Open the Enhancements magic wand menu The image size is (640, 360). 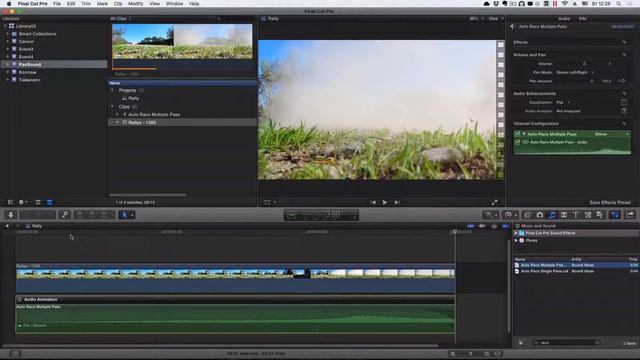(490, 215)
